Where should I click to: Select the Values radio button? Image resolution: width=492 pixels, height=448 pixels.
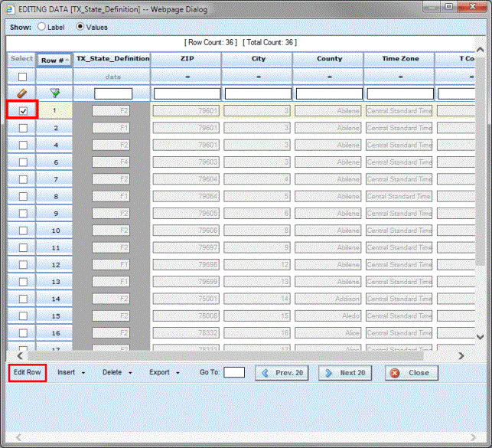(80, 27)
